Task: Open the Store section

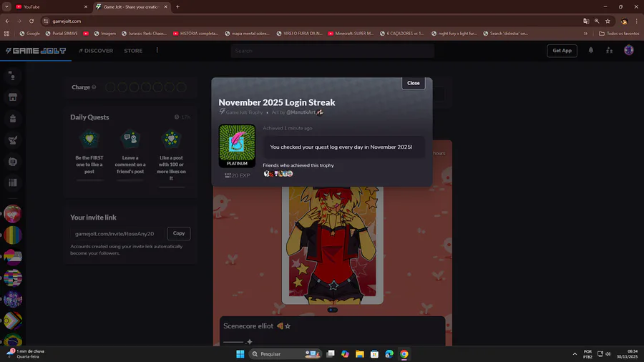Action: tap(133, 51)
